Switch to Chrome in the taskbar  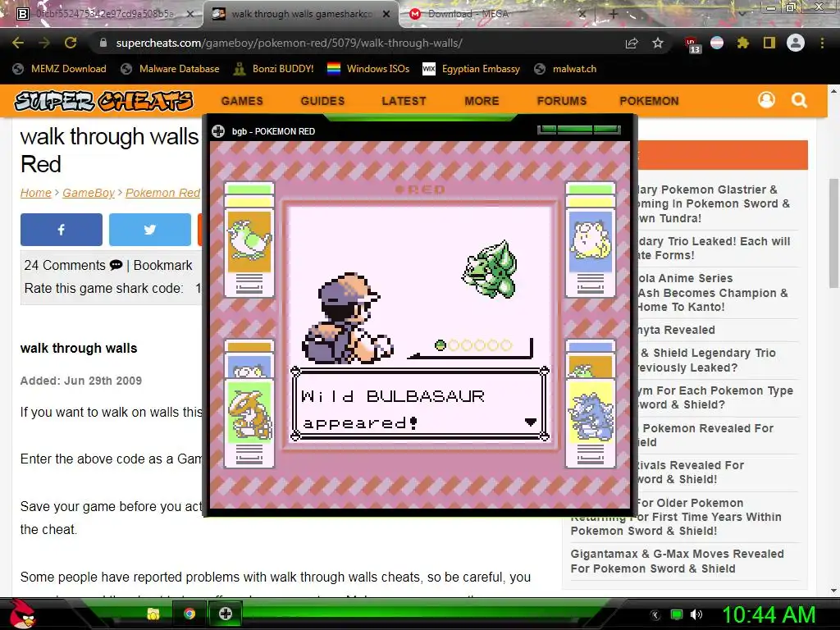pos(189,614)
